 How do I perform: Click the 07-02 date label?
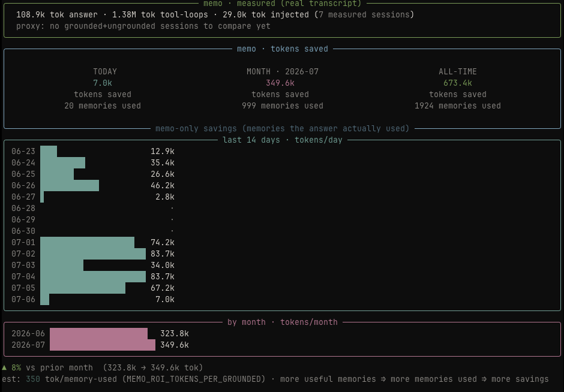coord(23,254)
